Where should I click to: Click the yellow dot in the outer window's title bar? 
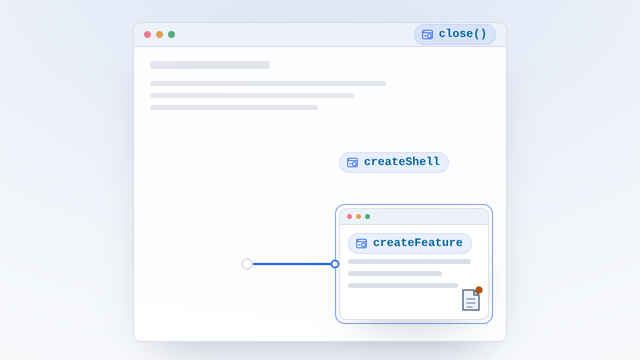tap(160, 35)
